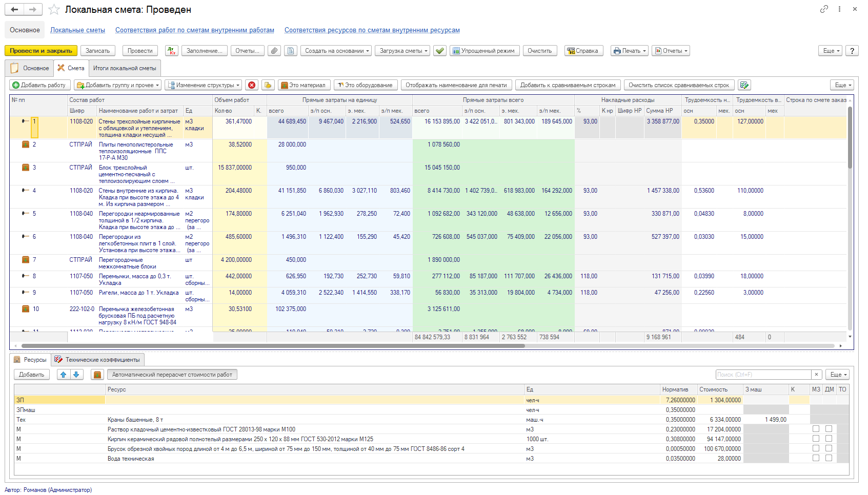
Task: Click row 5 work type icon
Action: click(26, 214)
